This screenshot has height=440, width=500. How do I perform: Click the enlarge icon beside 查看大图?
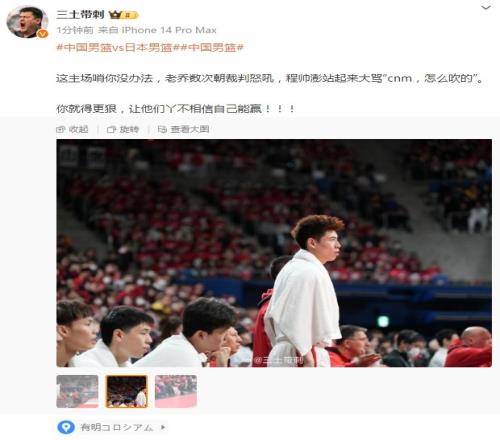click(162, 129)
